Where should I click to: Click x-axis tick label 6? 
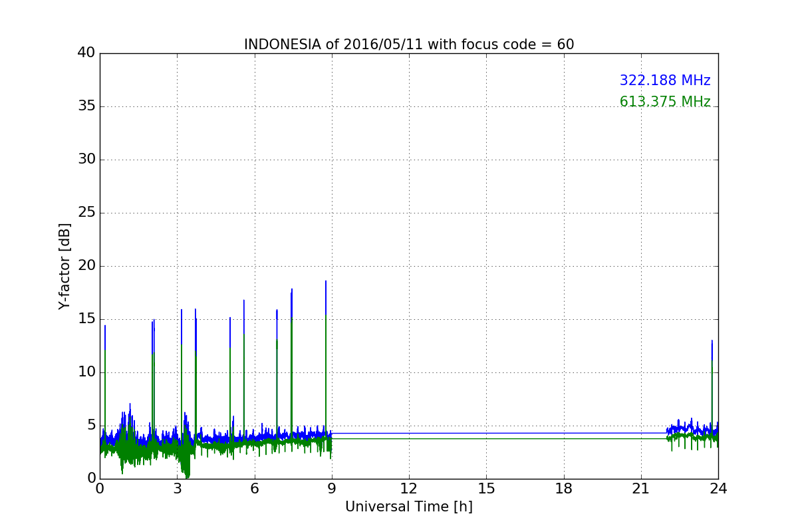[254, 489]
